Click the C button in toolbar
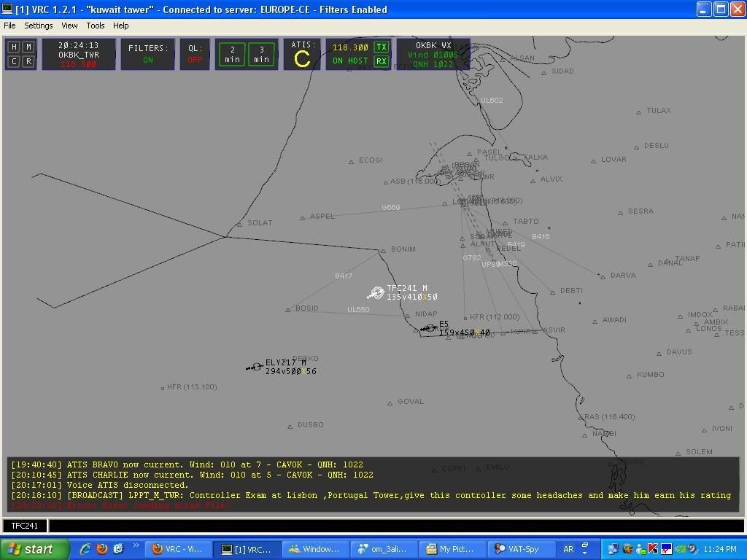The image size is (747, 560). 14,61
